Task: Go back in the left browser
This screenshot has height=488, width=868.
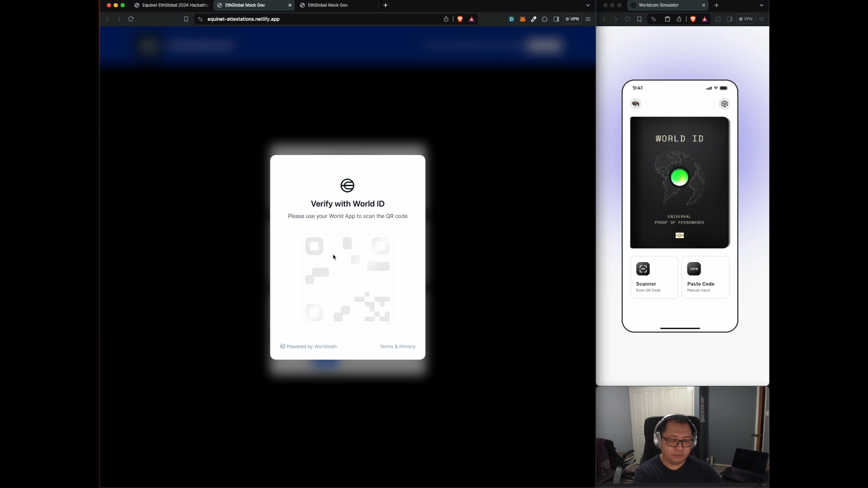Action: tap(108, 19)
